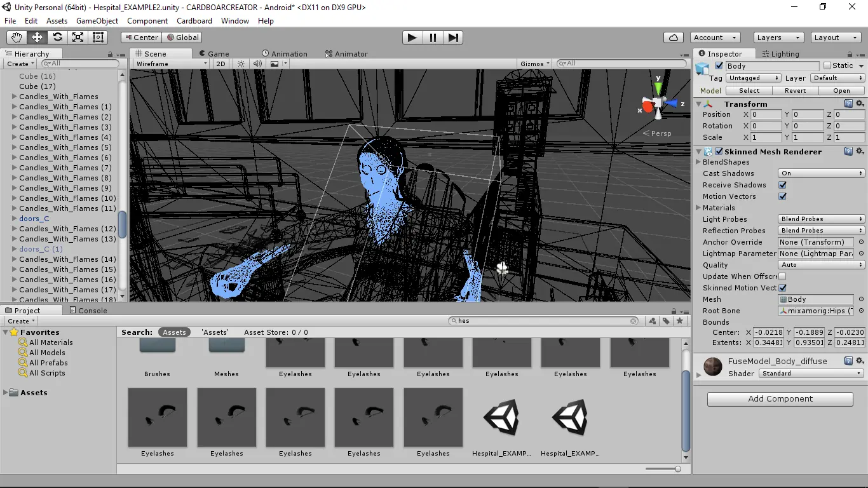This screenshot has height=488, width=868.
Task: Uncheck Receive Shadows checkbox
Action: pos(782,185)
